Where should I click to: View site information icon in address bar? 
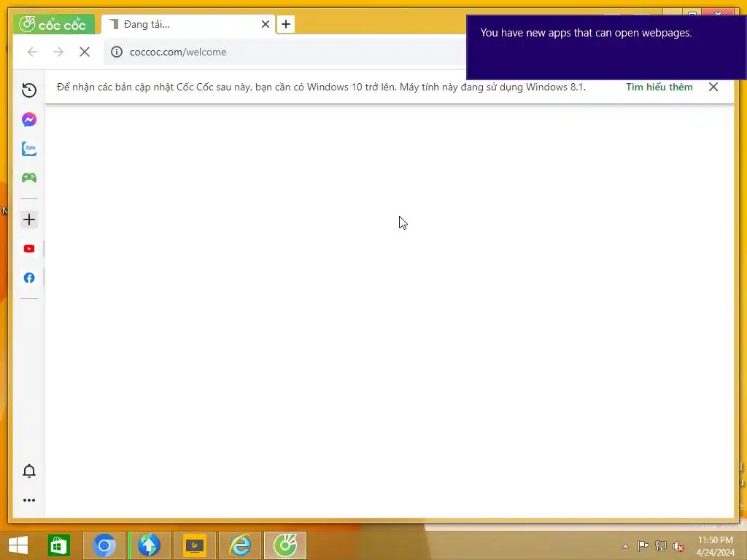coord(117,52)
